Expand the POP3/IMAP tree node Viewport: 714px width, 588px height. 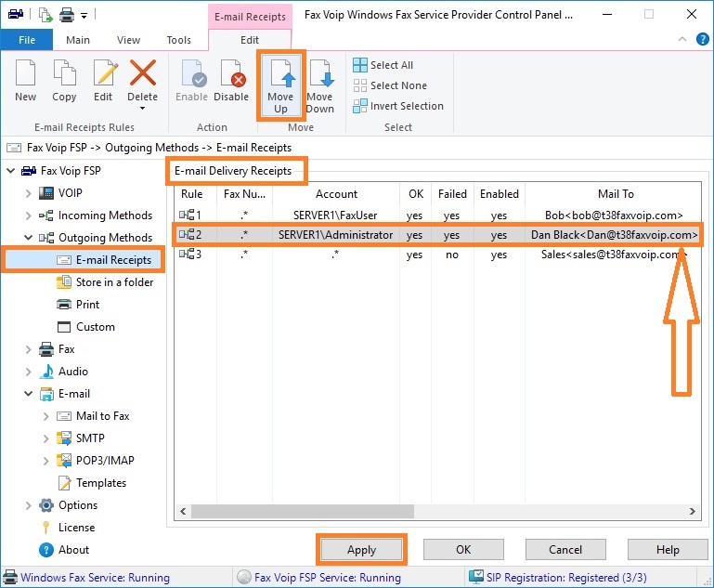click(46, 461)
